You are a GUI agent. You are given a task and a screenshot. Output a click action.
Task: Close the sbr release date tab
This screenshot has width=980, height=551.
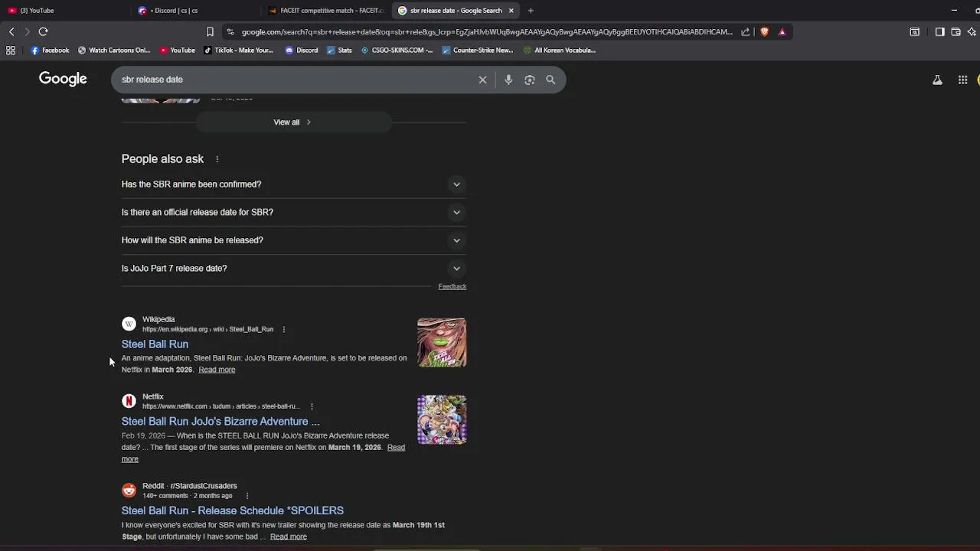(511, 11)
